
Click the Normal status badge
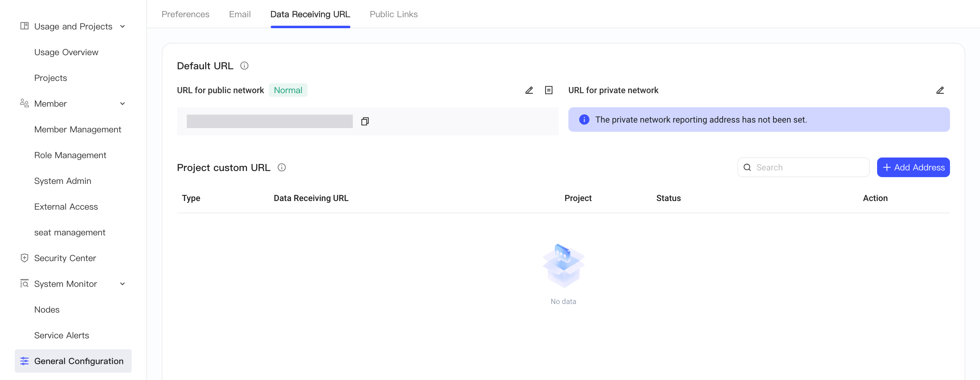[288, 90]
